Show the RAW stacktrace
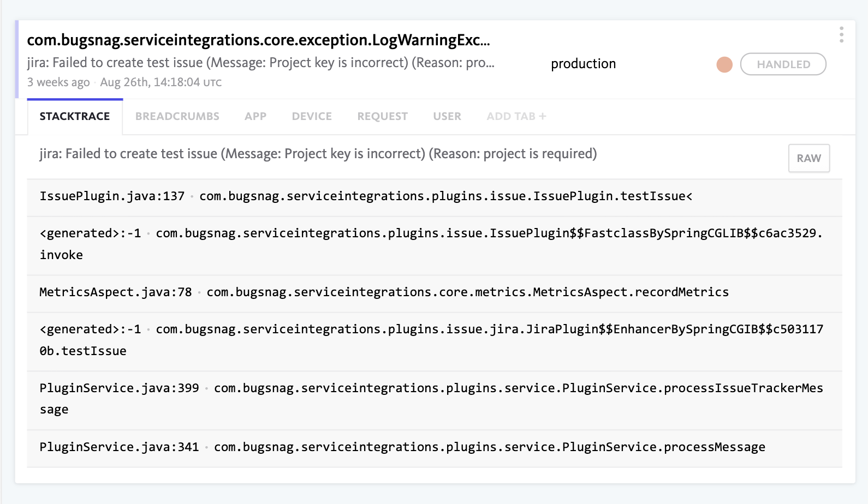This screenshot has width=868, height=504. click(x=808, y=158)
